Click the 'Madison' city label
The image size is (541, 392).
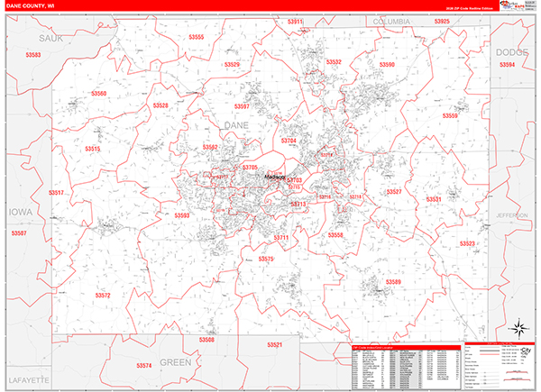click(x=275, y=177)
